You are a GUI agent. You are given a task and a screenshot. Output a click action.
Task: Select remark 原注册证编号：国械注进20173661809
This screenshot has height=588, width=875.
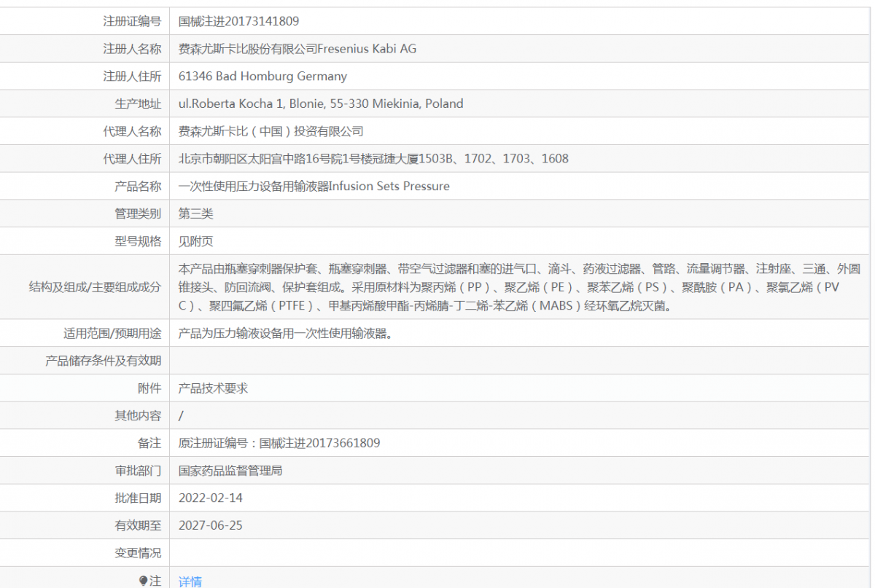point(279,443)
